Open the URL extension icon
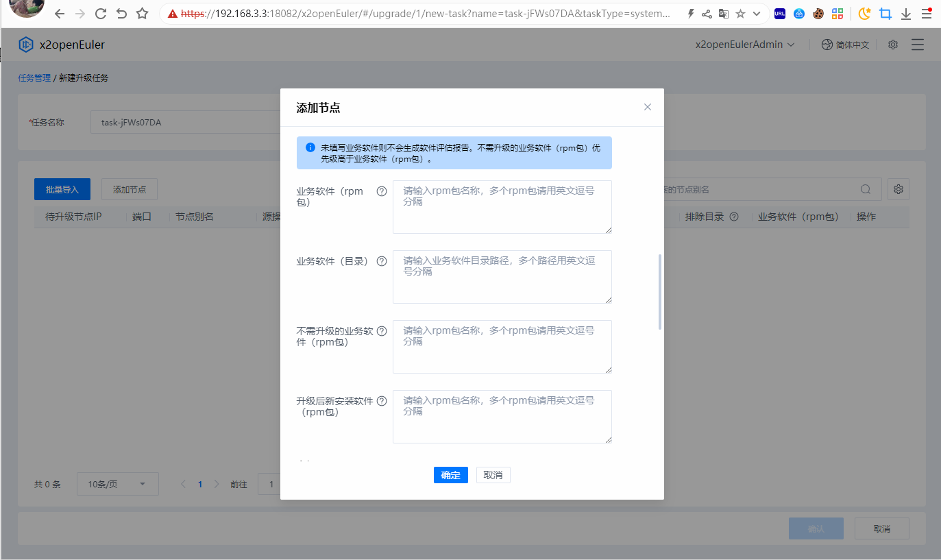 [780, 14]
